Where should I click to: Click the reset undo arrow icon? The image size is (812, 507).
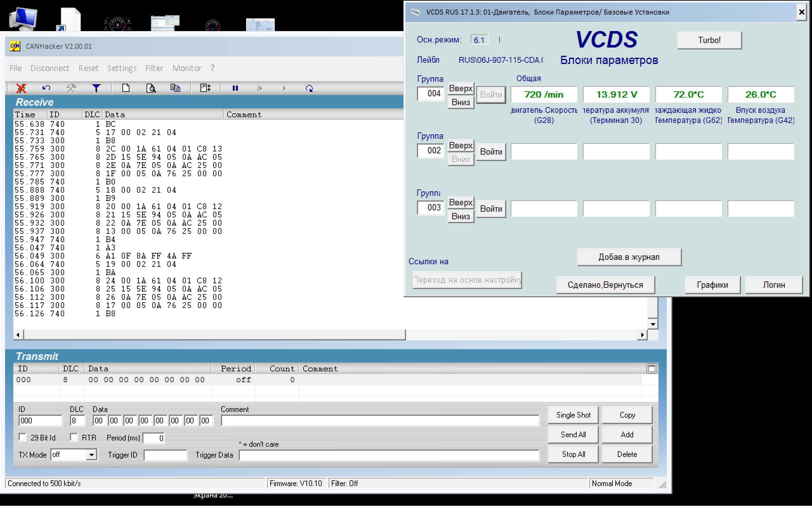coord(46,88)
